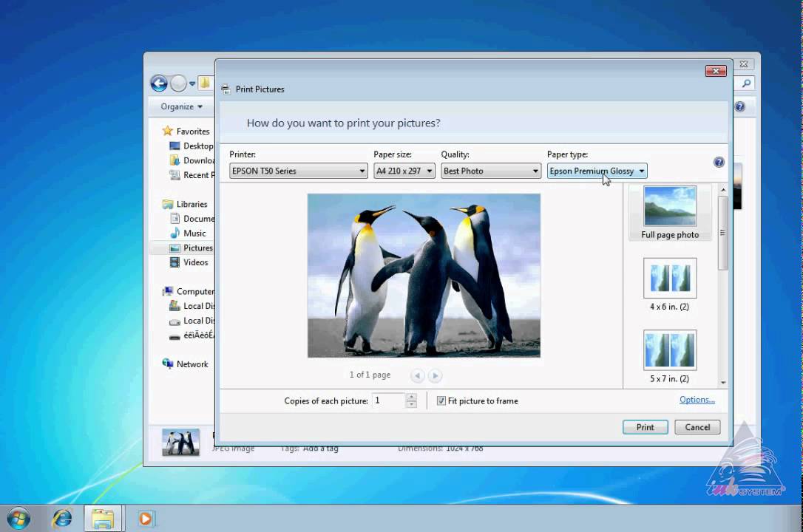The width and height of the screenshot is (803, 532).
Task: Click the layout list scroll down arrow
Action: 723,382
